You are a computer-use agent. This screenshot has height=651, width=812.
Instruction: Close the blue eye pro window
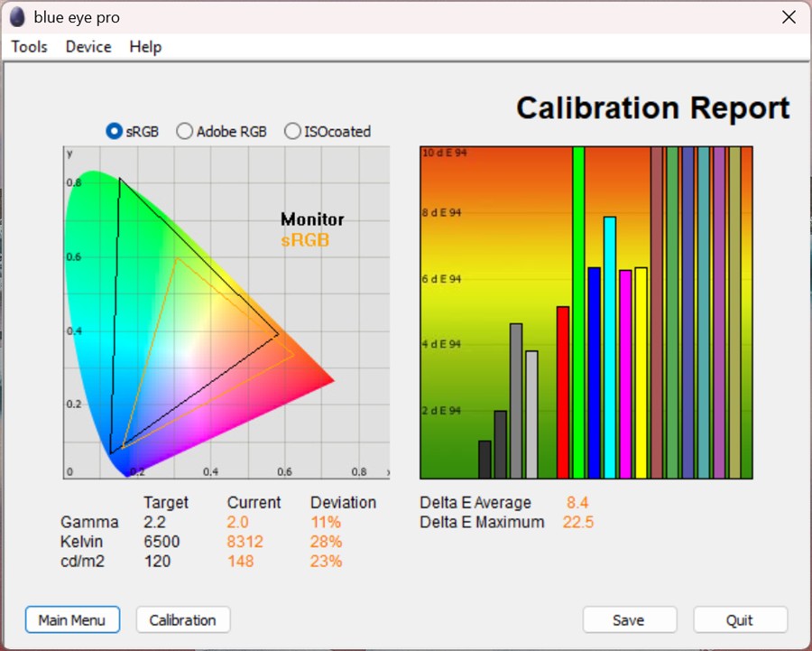coord(789,17)
